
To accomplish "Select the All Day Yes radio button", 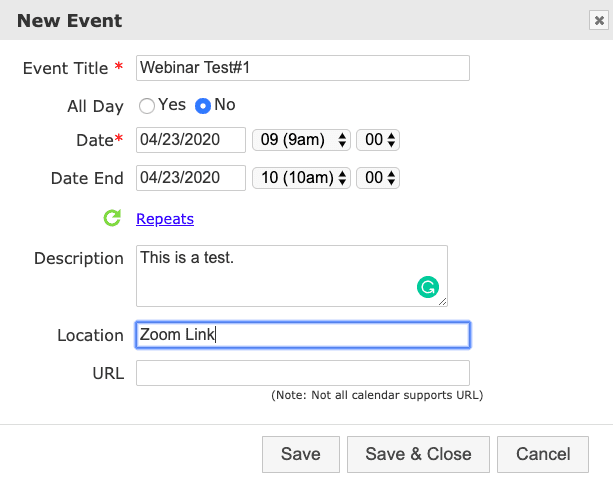I will [147, 105].
